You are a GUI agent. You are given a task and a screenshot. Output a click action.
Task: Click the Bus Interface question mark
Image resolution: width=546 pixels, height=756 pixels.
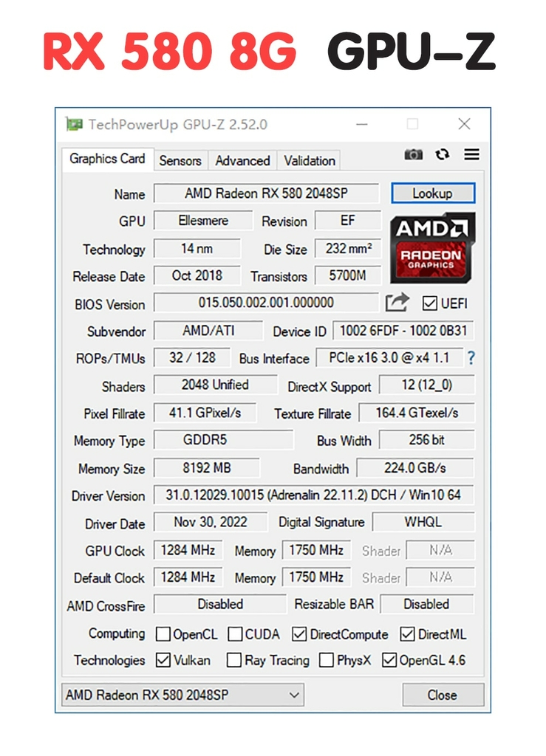pyautogui.click(x=471, y=358)
